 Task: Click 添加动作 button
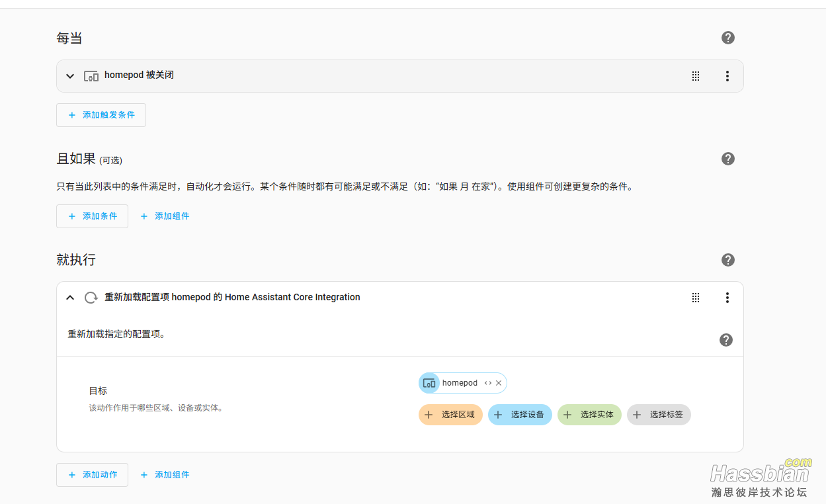(x=92, y=475)
